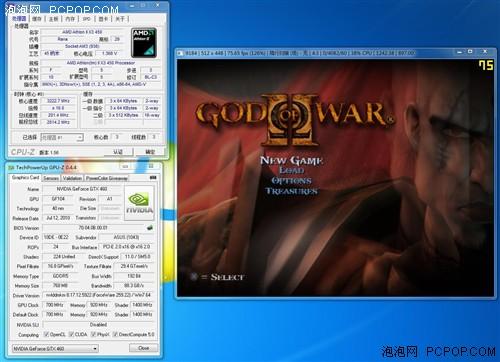Click the Close button in GPU-Z
The height and width of the screenshot is (362, 500).
[x=143, y=348]
